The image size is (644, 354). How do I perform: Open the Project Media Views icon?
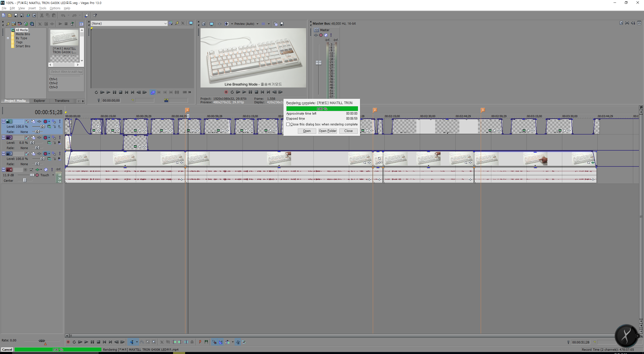pos(81,24)
